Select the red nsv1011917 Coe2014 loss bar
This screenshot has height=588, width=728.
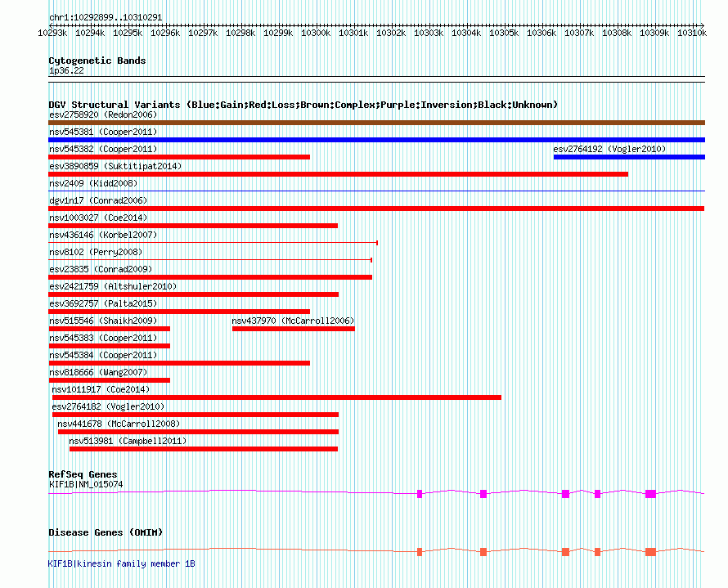tap(276, 397)
